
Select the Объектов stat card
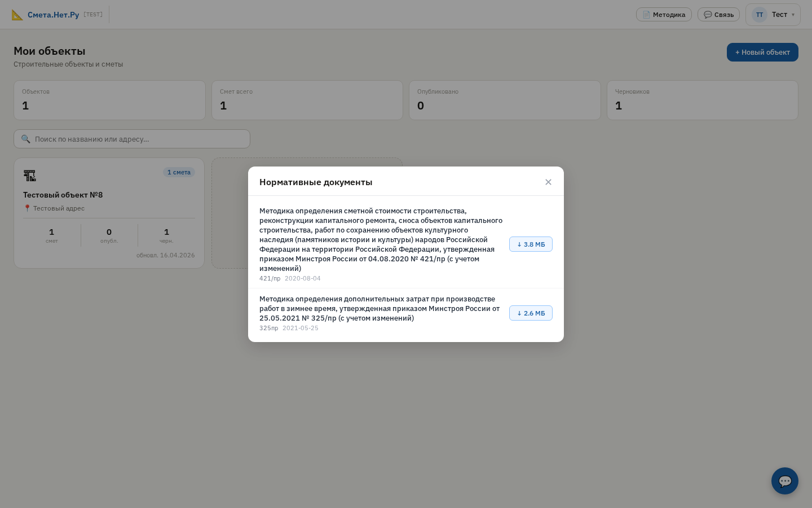(109, 100)
